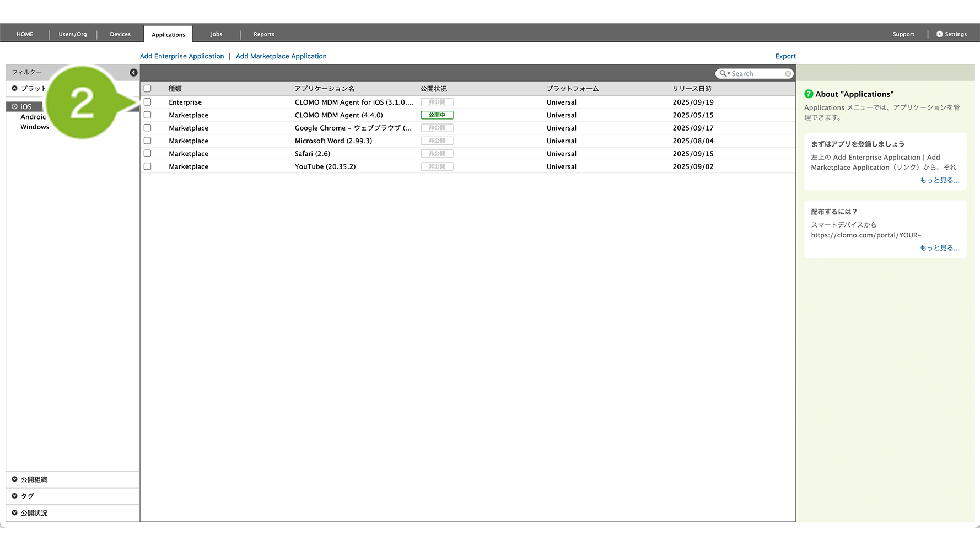Sort by リリース日時 column header
Image resolution: width=980 pixels, height=551 pixels.
pyautogui.click(x=692, y=89)
